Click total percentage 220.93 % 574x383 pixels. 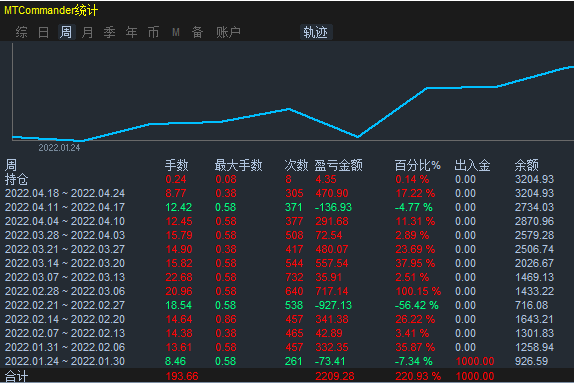coord(418,376)
